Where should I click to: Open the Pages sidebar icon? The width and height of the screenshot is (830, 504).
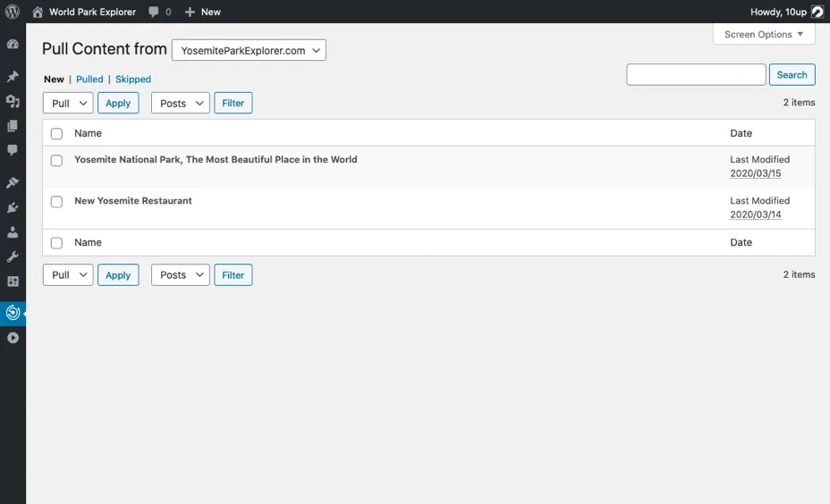13,126
